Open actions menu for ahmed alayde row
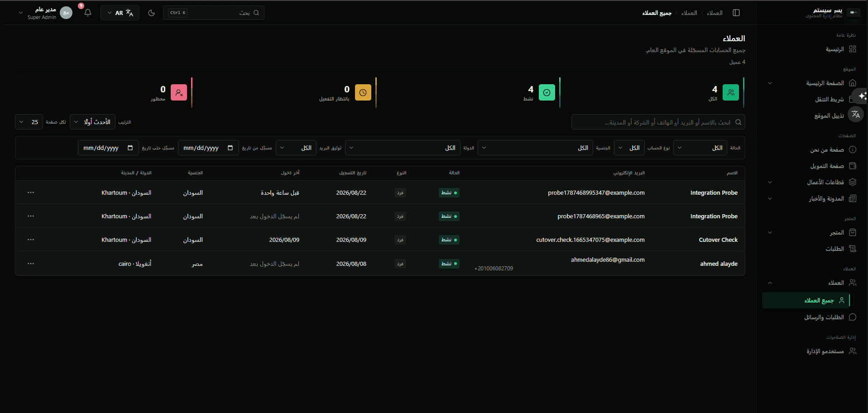The image size is (868, 413). [31, 264]
